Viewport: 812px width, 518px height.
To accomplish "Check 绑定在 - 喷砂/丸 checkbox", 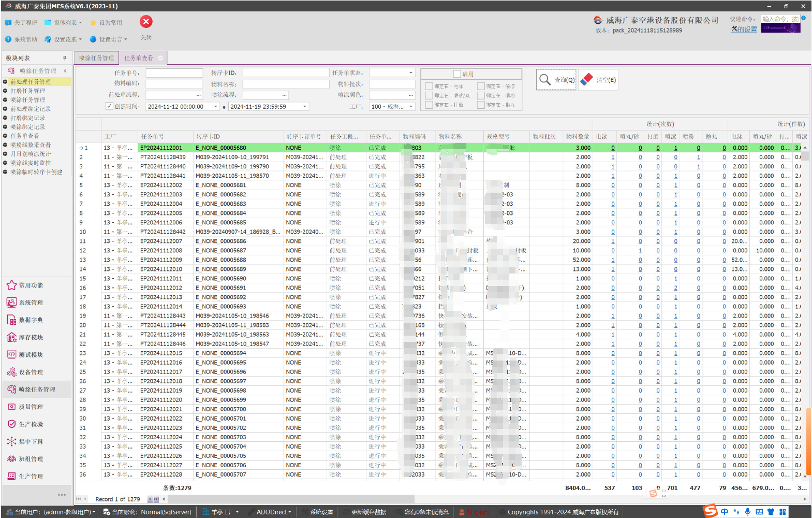I will coord(429,96).
